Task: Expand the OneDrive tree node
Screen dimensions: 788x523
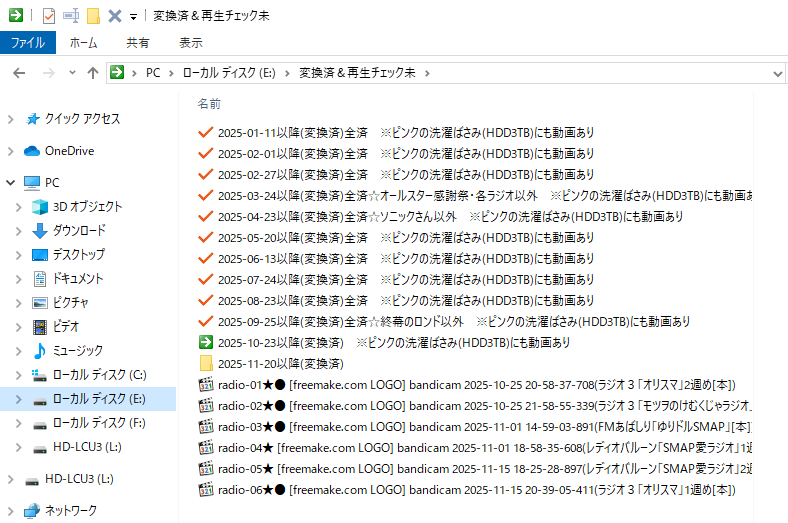Action: [x=10, y=151]
